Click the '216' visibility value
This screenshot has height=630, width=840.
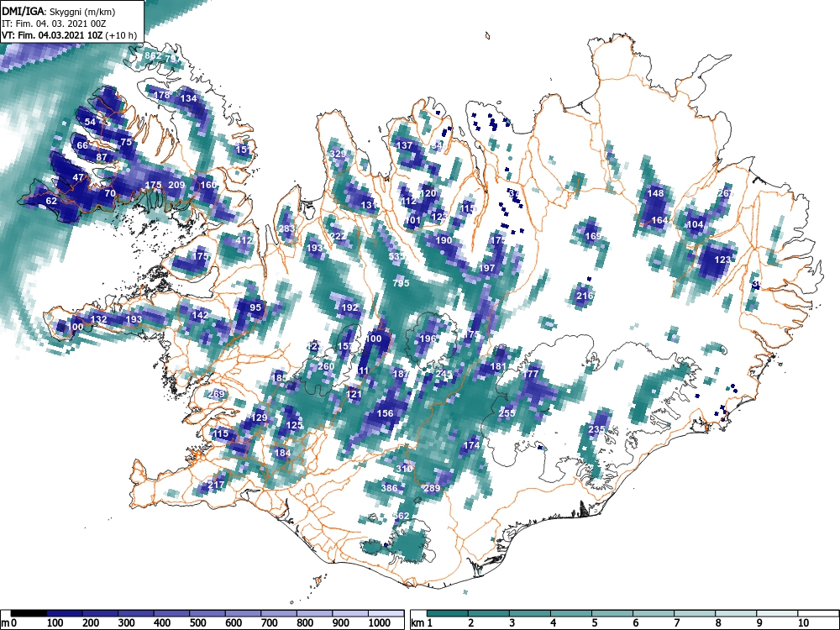585,296
